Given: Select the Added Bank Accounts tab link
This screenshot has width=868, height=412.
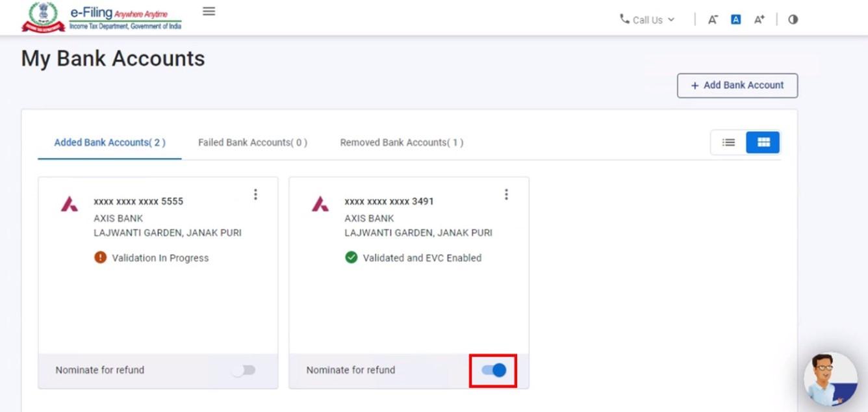Looking at the screenshot, I should [x=108, y=142].
